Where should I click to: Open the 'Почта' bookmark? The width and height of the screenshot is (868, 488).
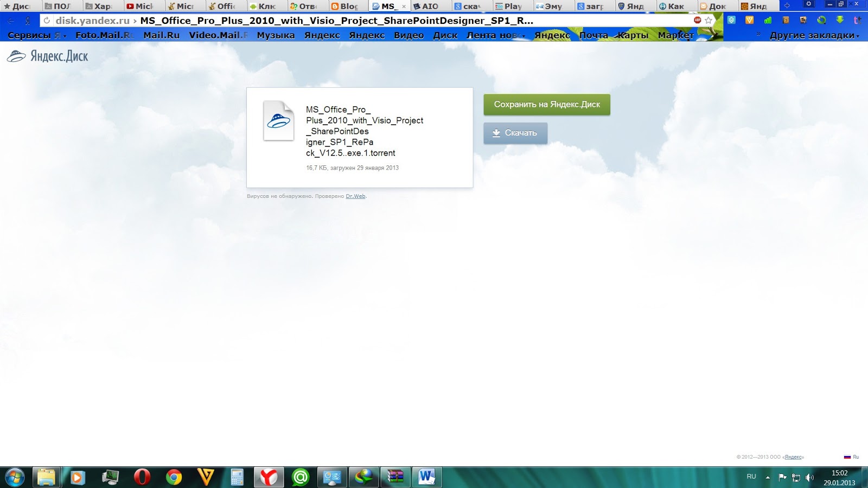[x=593, y=35]
